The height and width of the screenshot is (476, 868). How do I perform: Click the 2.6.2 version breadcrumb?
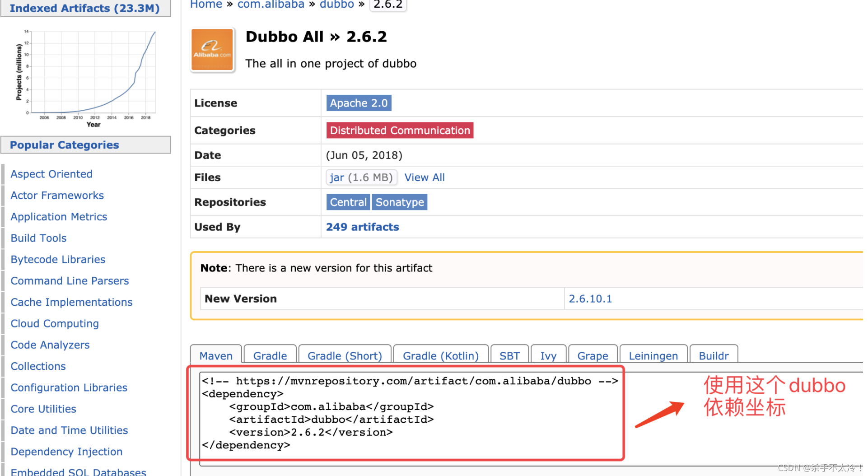click(x=388, y=5)
